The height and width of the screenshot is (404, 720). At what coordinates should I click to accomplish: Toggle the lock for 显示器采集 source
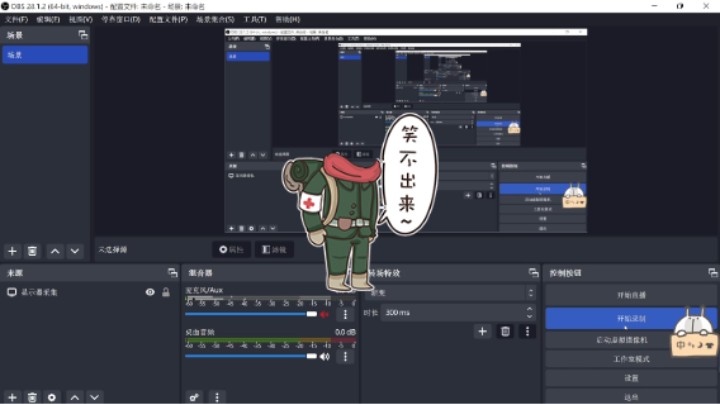click(x=166, y=292)
